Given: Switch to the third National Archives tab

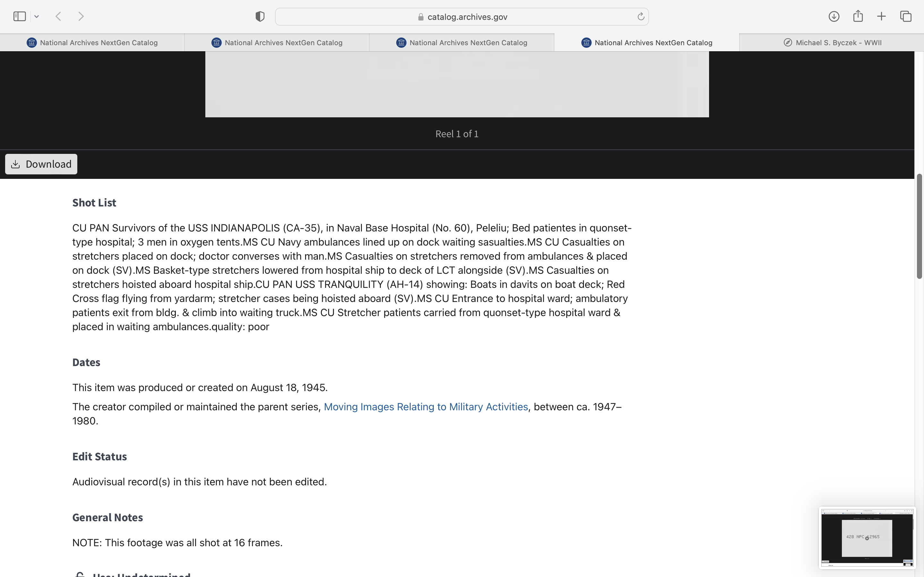Looking at the screenshot, I should coord(462,43).
